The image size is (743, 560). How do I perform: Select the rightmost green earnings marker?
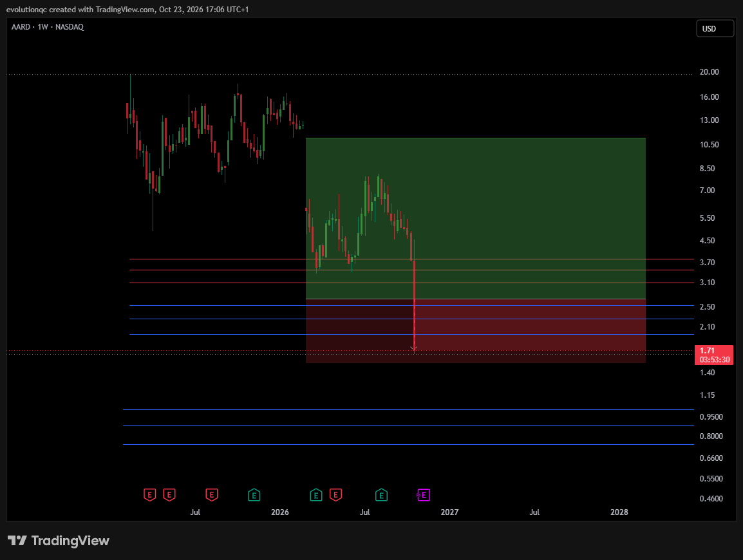coord(381,495)
